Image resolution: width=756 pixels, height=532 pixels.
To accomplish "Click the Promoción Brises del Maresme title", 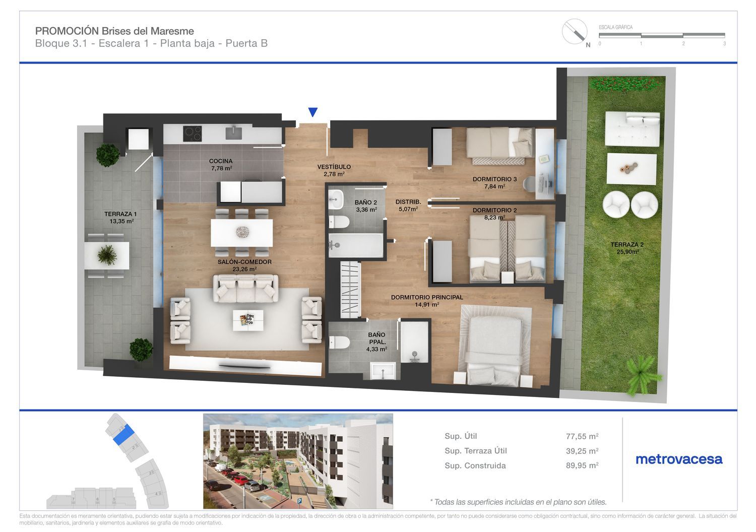I will 114,31.
